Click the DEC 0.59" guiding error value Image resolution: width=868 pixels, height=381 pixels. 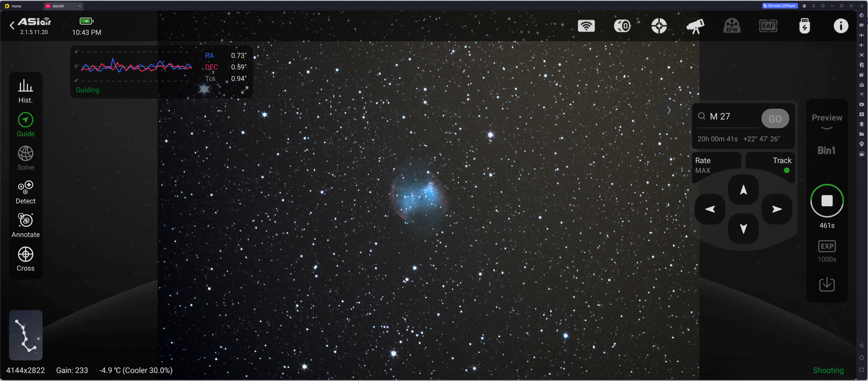click(x=238, y=67)
